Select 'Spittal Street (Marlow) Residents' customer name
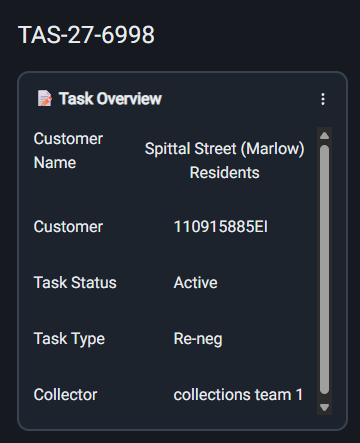Screen dimensions: 360x443 pyautogui.click(x=224, y=160)
